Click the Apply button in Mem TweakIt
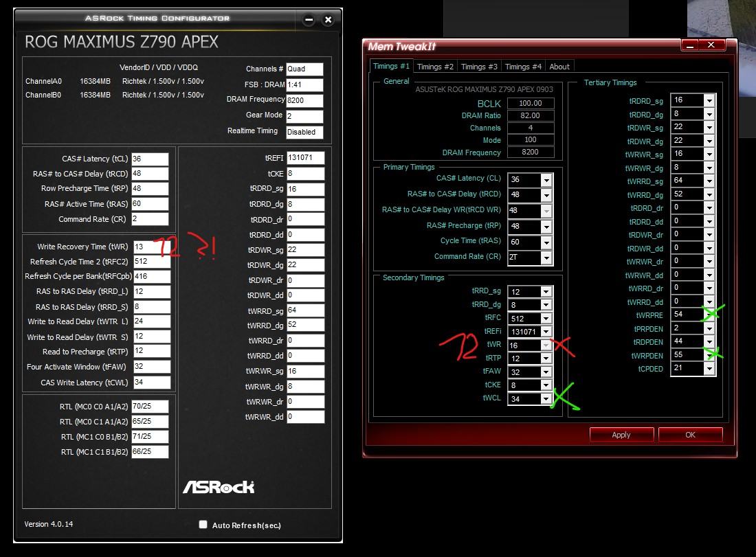This screenshot has height=557, width=756. point(621,435)
